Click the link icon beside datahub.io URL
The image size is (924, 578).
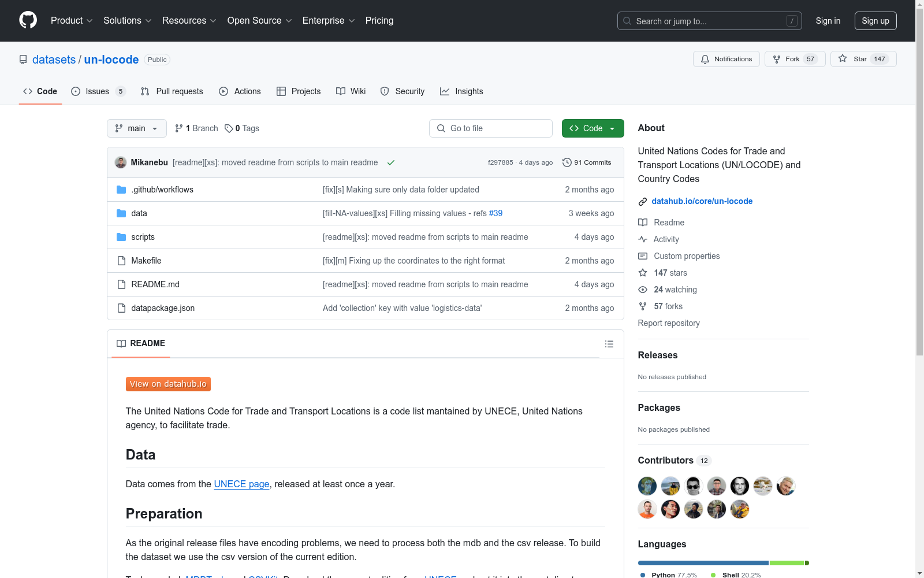click(x=643, y=202)
